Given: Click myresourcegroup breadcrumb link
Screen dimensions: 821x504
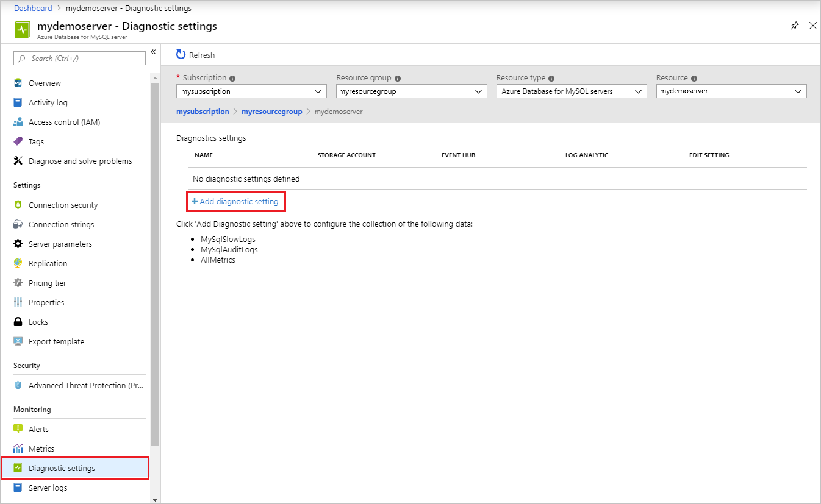Looking at the screenshot, I should [x=272, y=112].
